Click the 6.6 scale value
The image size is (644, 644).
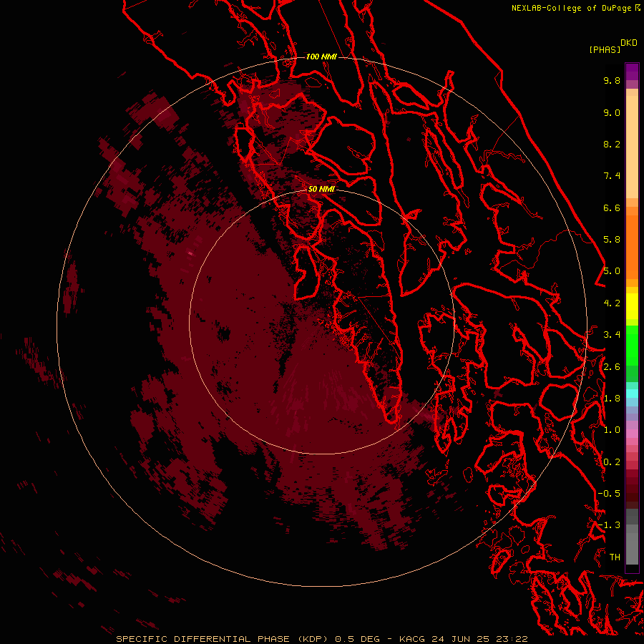612,208
